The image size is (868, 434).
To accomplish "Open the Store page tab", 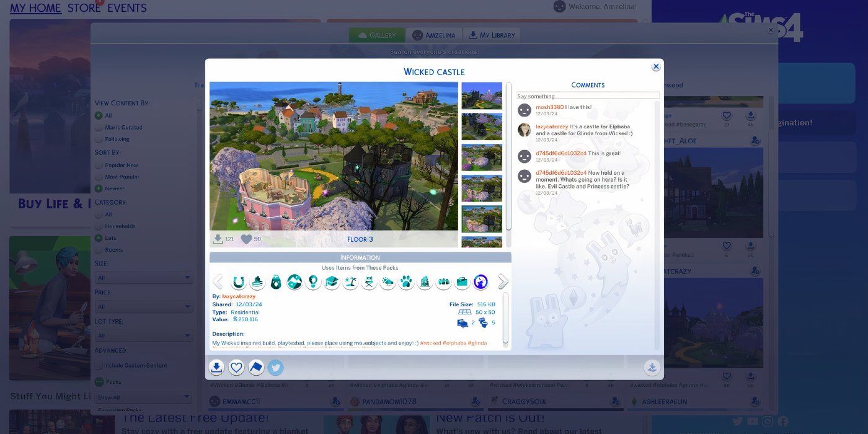I will coord(84,8).
